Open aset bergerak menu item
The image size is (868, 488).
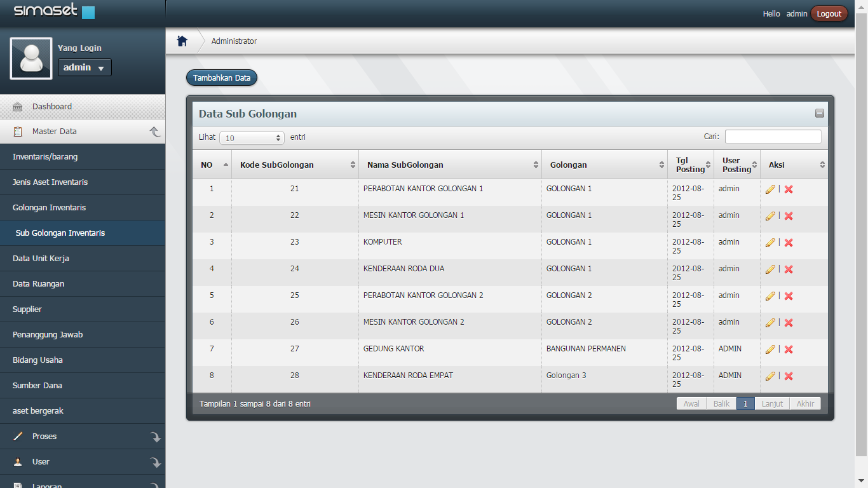(x=83, y=411)
